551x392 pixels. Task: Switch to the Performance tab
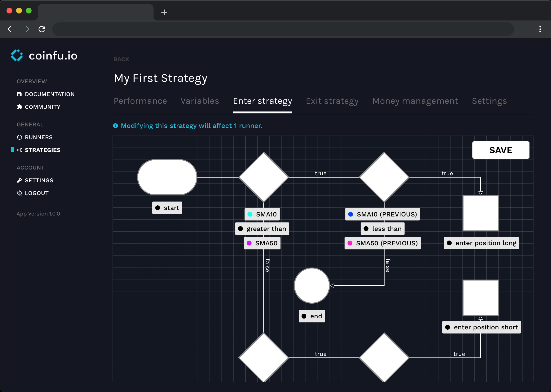[140, 101]
